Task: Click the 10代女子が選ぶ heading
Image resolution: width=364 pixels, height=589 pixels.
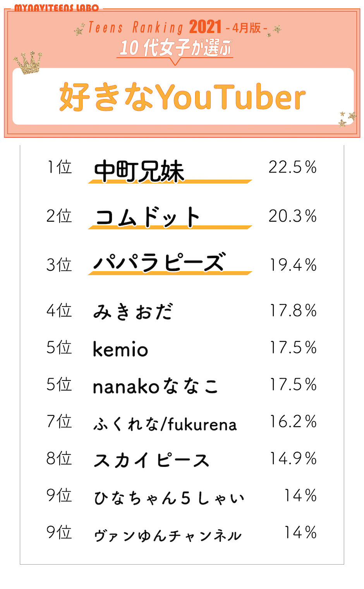Action: click(175, 48)
